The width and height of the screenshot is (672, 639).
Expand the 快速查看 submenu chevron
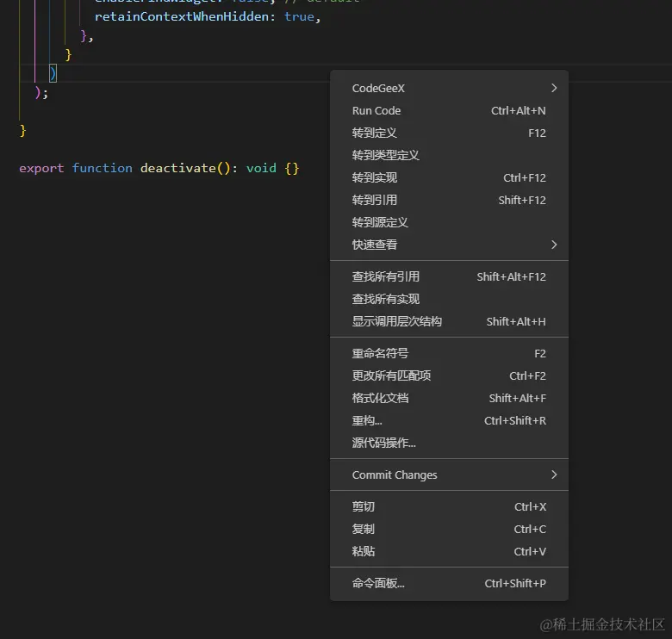coord(554,245)
